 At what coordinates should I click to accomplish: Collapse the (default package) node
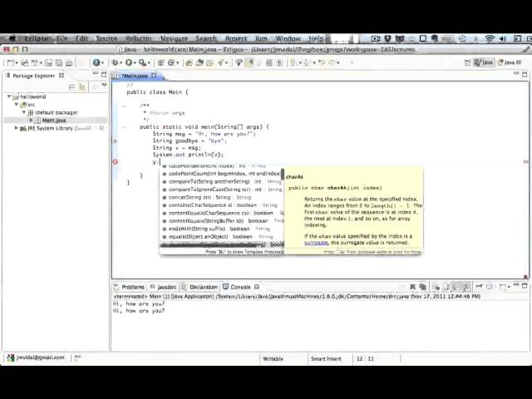(x=24, y=112)
